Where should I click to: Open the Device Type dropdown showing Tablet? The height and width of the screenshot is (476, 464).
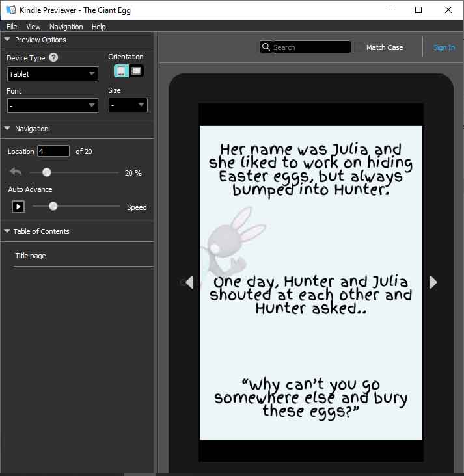tap(53, 73)
